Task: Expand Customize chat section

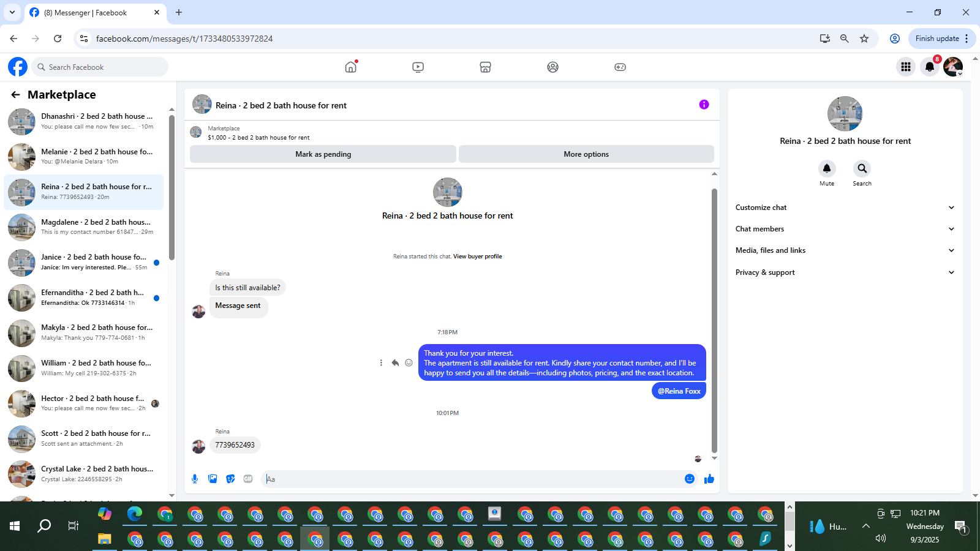Action: tap(845, 208)
